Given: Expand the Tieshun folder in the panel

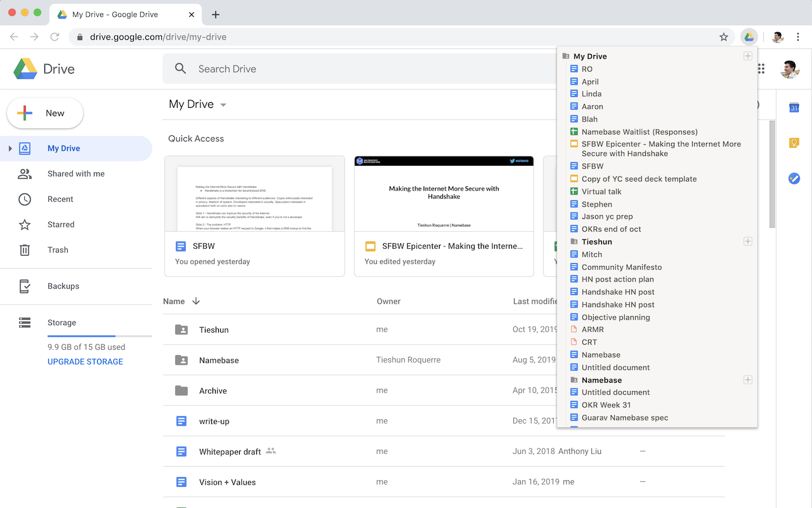Looking at the screenshot, I should pos(747,241).
